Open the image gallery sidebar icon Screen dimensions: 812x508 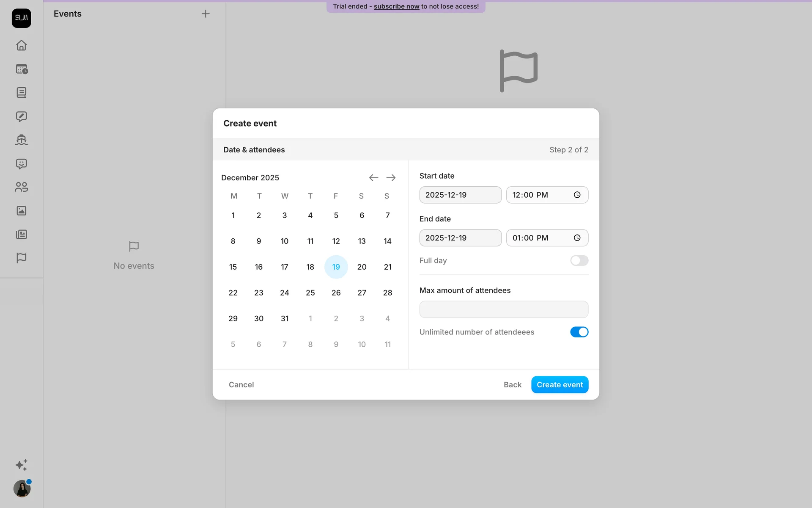tap(21, 211)
